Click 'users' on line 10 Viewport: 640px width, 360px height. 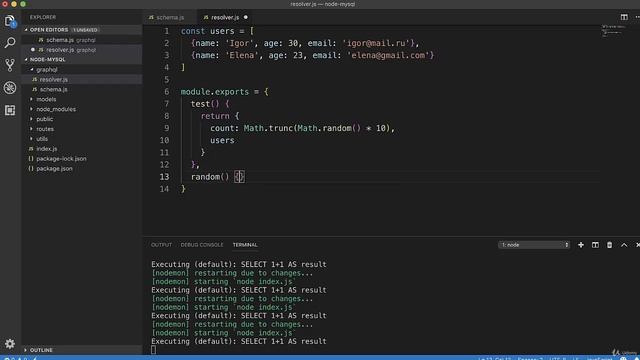coord(222,140)
